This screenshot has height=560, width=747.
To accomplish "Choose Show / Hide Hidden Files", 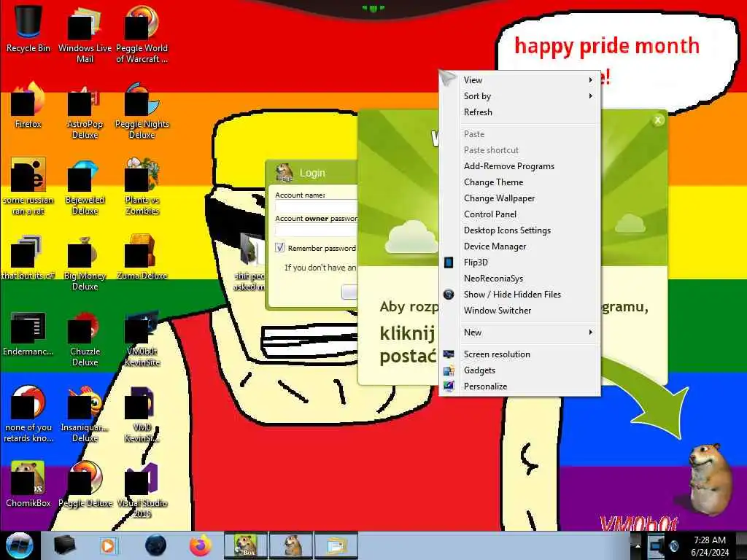I will click(x=519, y=295).
